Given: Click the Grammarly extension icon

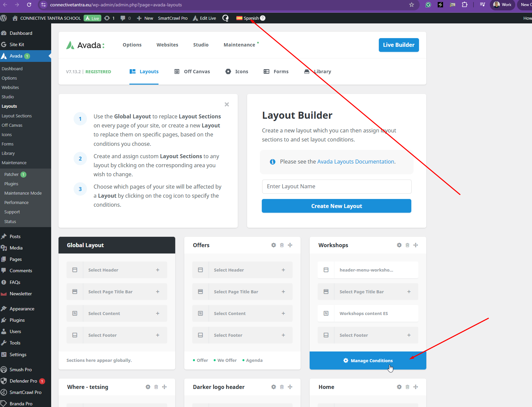Looking at the screenshot, I should tap(428, 5).
